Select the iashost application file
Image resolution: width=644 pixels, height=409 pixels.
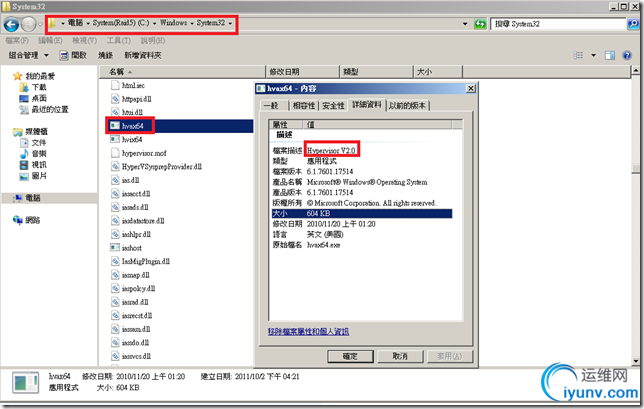[x=126, y=248]
